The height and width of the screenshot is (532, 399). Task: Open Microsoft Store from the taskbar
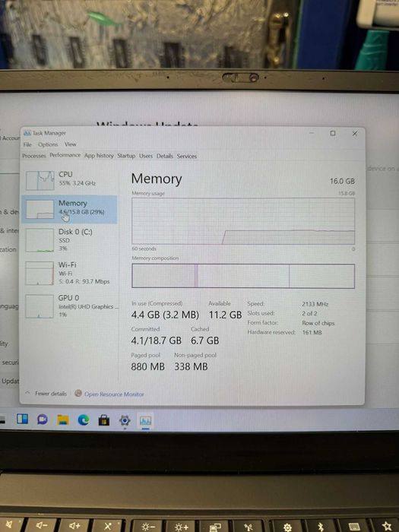coord(104,421)
